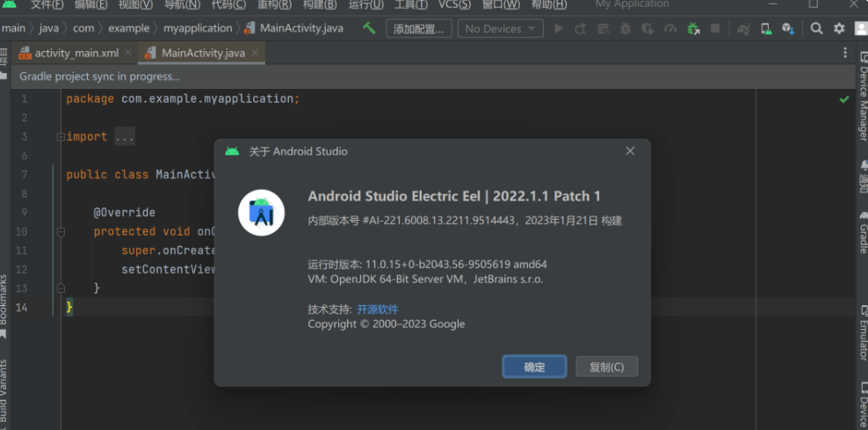Click the MainActivity.java breadcrumb segment

(294, 28)
